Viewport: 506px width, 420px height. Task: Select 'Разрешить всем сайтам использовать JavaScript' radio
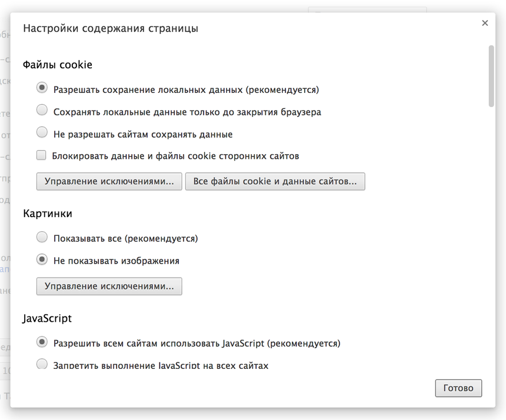click(x=42, y=341)
